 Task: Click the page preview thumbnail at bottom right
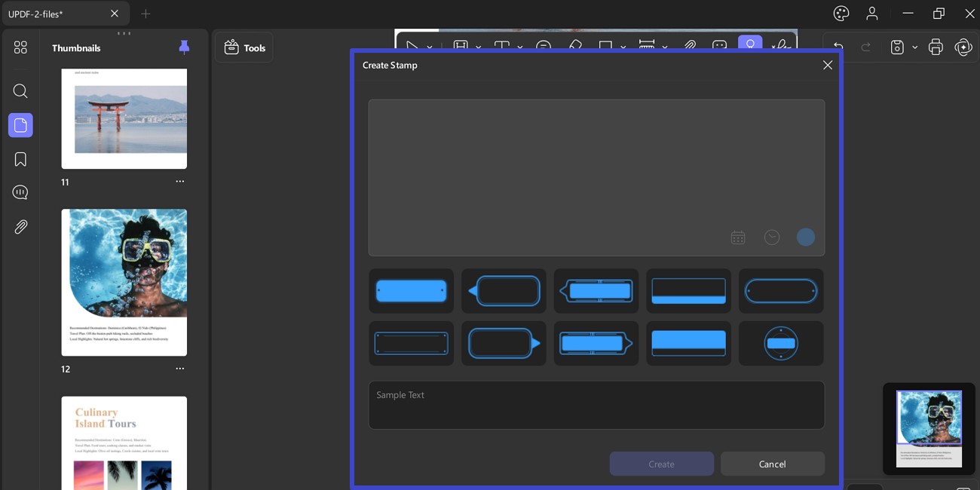point(929,429)
